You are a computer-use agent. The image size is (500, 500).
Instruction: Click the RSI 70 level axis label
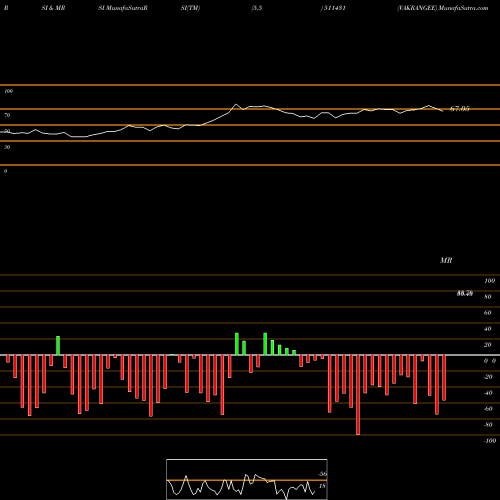pos(7,115)
